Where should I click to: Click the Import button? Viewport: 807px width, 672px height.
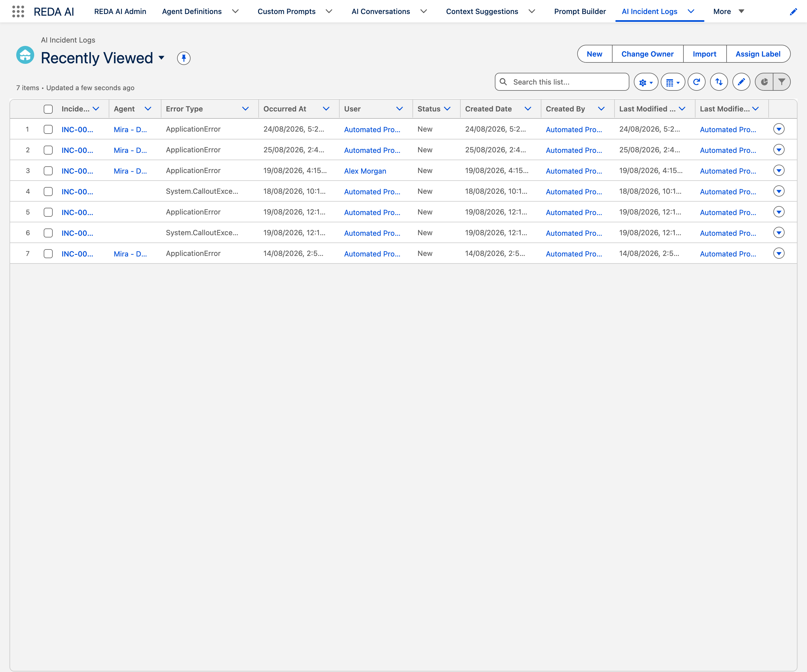click(704, 54)
